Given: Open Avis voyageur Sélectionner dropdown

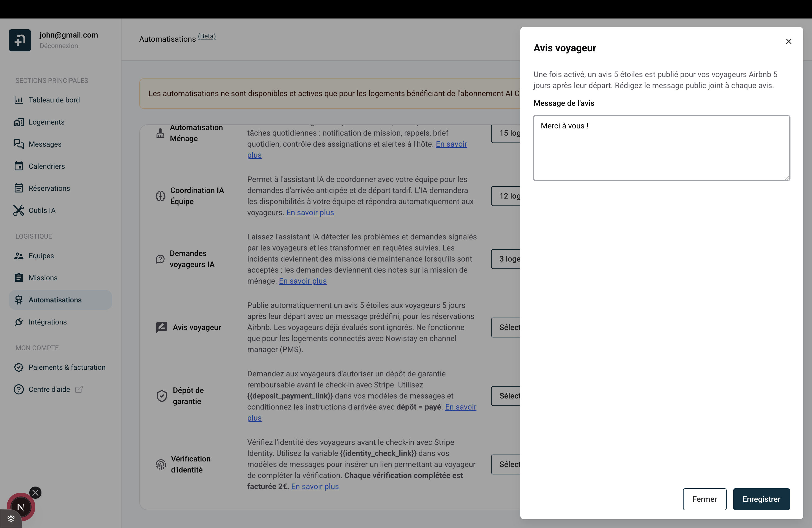Looking at the screenshot, I should tap(506, 328).
